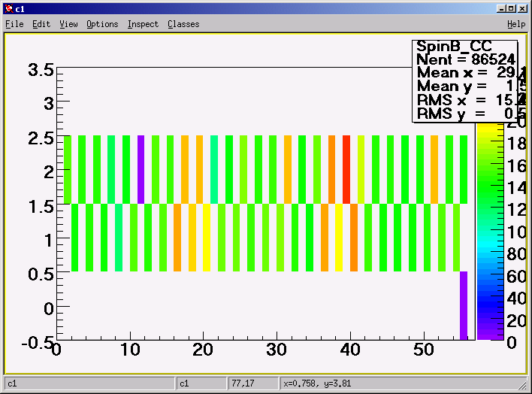Click the x-axis label 30

[277, 350]
